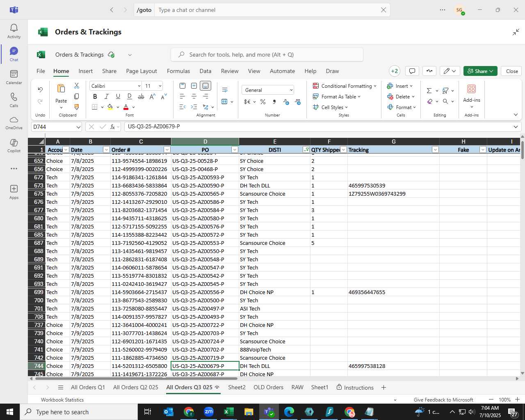Viewport: 525px width, 420px height.
Task: Click the green Share button
Action: [480, 71]
